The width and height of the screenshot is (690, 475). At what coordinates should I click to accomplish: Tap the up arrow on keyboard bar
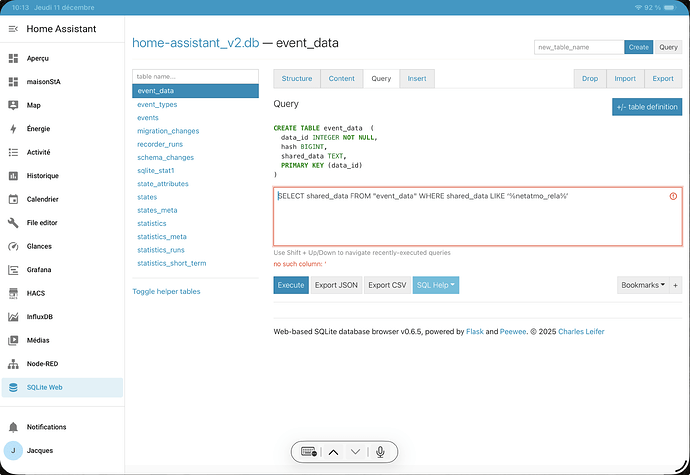[x=334, y=452]
